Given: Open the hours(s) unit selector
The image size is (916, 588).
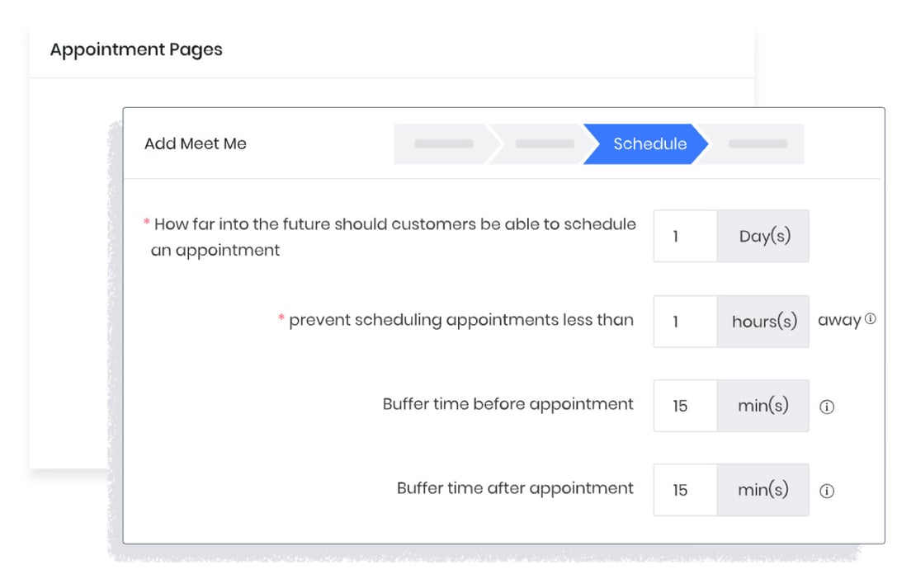Looking at the screenshot, I should click(763, 321).
